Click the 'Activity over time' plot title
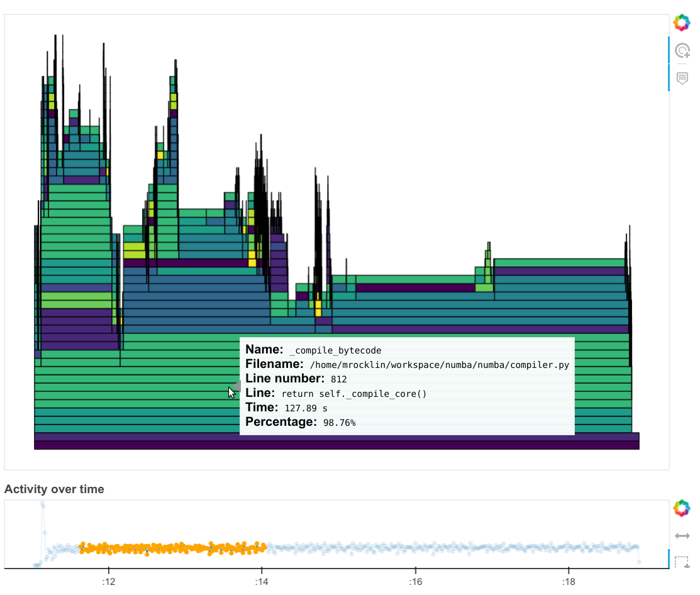This screenshot has width=700, height=595. tap(54, 489)
